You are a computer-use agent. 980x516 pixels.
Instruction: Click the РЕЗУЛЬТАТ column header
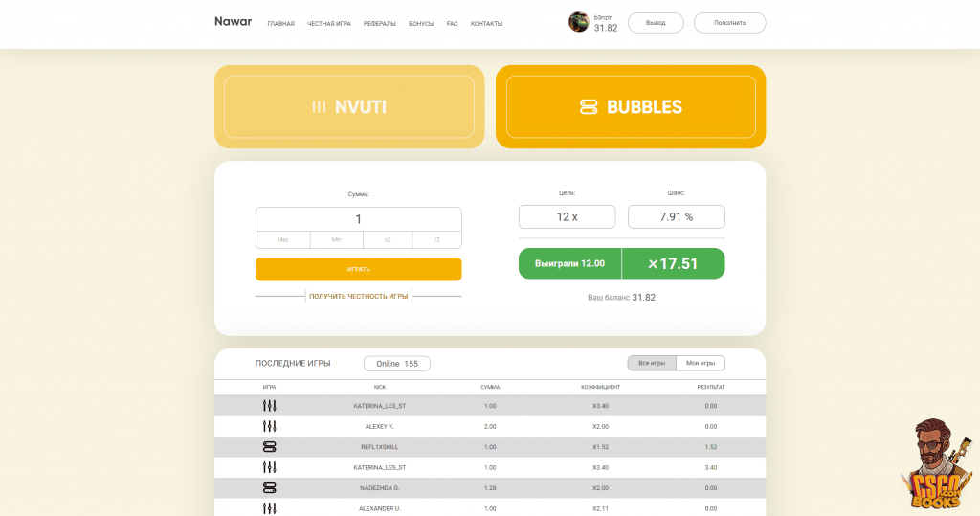tap(711, 387)
